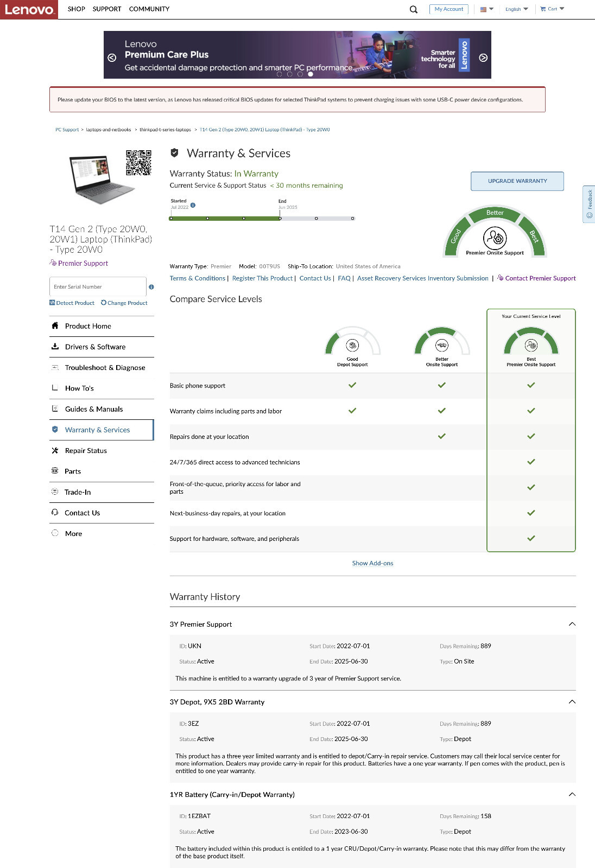Viewport: 595px width, 868px height.
Task: Open the Feedback side tab
Action: point(589,204)
